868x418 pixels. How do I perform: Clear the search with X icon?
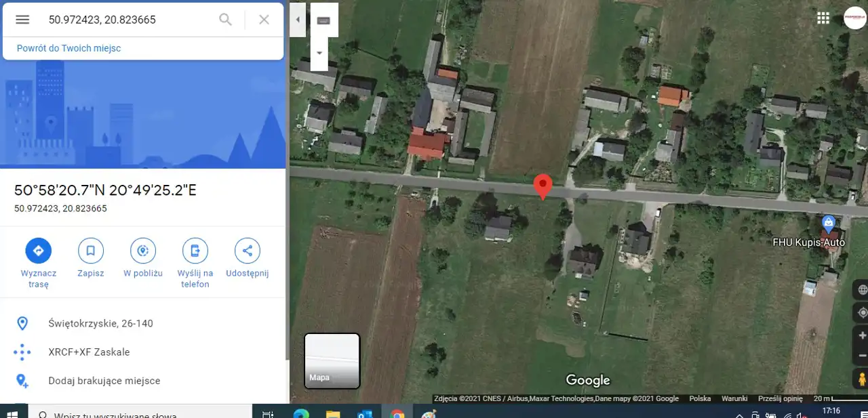(x=264, y=20)
